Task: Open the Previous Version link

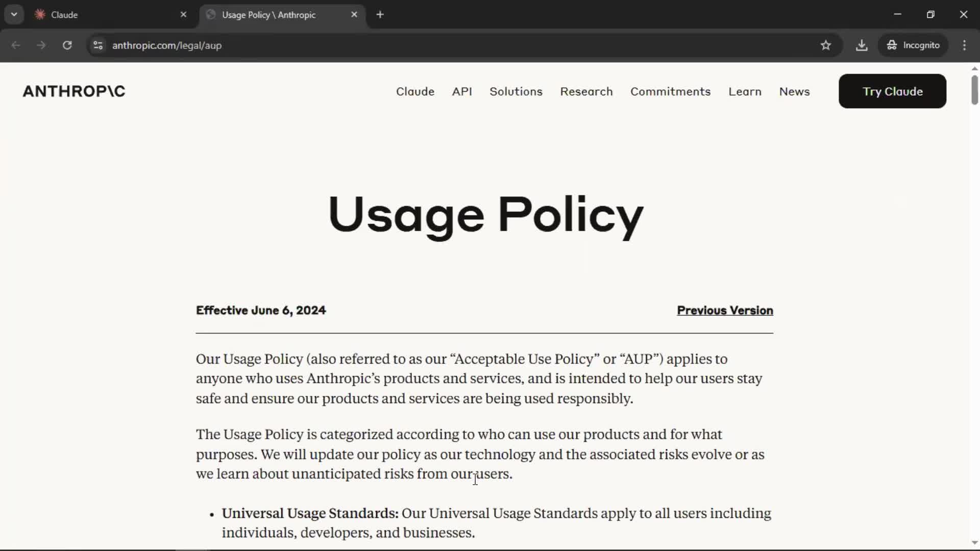Action: 725,310
